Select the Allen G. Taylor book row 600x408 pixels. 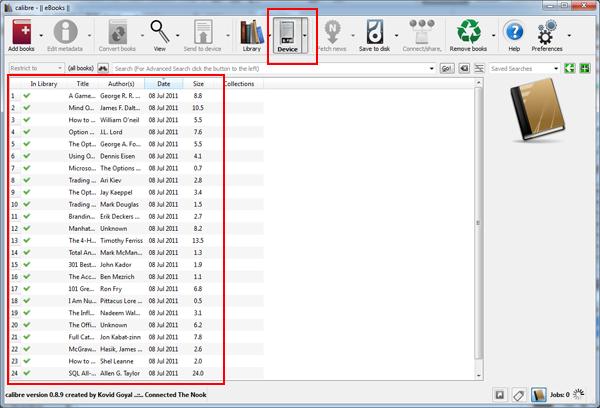point(137,373)
